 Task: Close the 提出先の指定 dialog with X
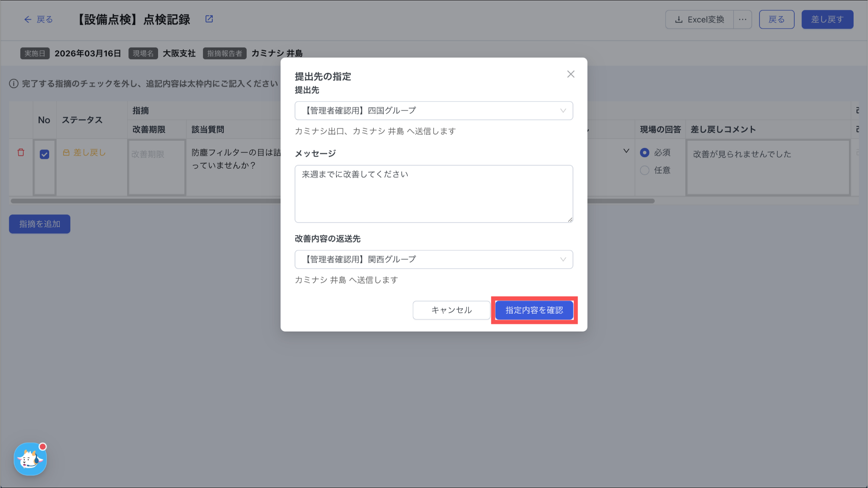[x=570, y=74]
